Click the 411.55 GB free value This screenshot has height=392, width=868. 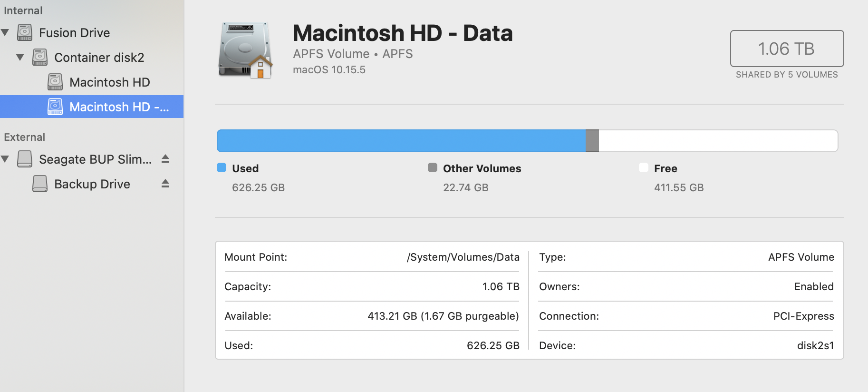(x=679, y=187)
